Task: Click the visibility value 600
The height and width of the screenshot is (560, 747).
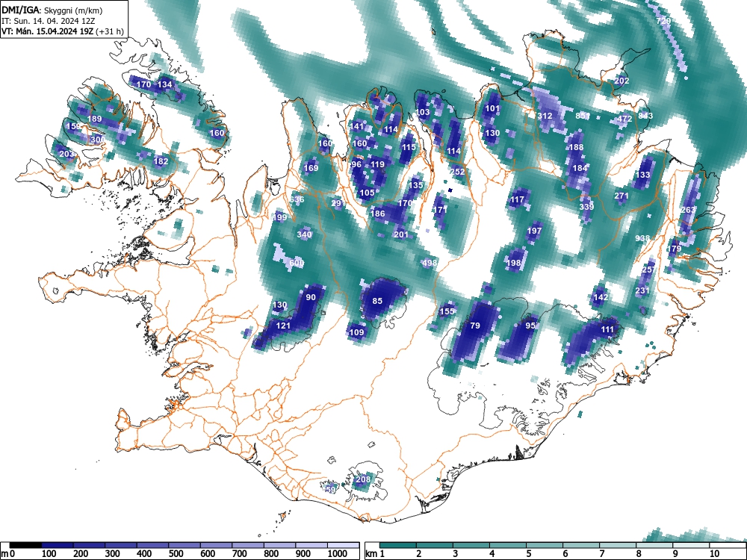Action: tap(297, 263)
